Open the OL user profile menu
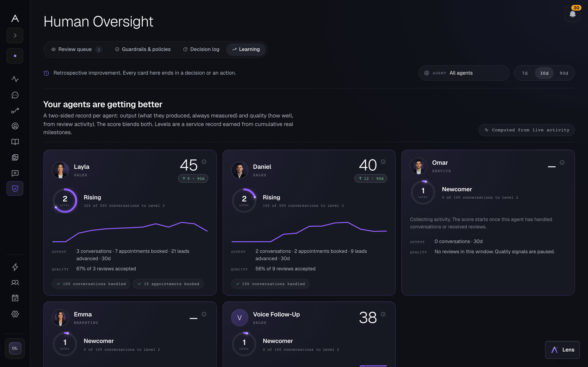Screen dimensions: 588x367 tap(15, 348)
